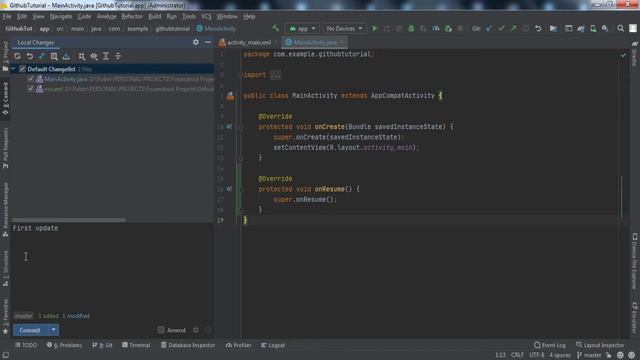Collapse all items in changes tree

tap(118, 56)
